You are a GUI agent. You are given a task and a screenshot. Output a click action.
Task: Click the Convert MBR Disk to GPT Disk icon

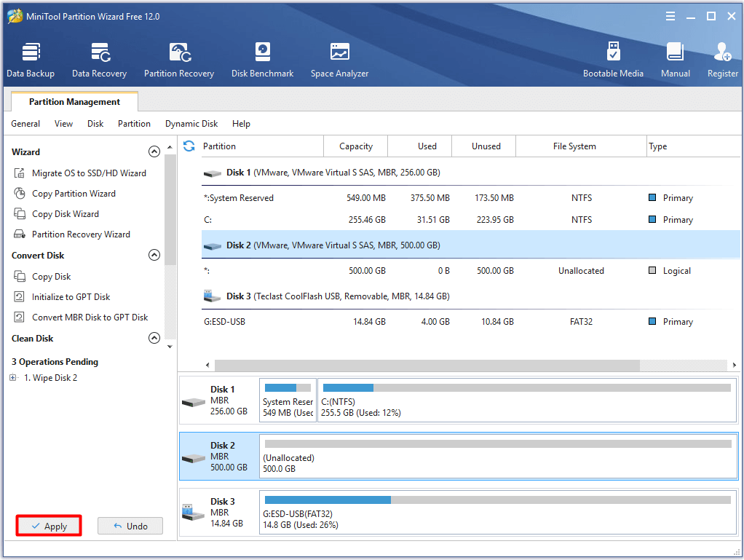tap(20, 317)
